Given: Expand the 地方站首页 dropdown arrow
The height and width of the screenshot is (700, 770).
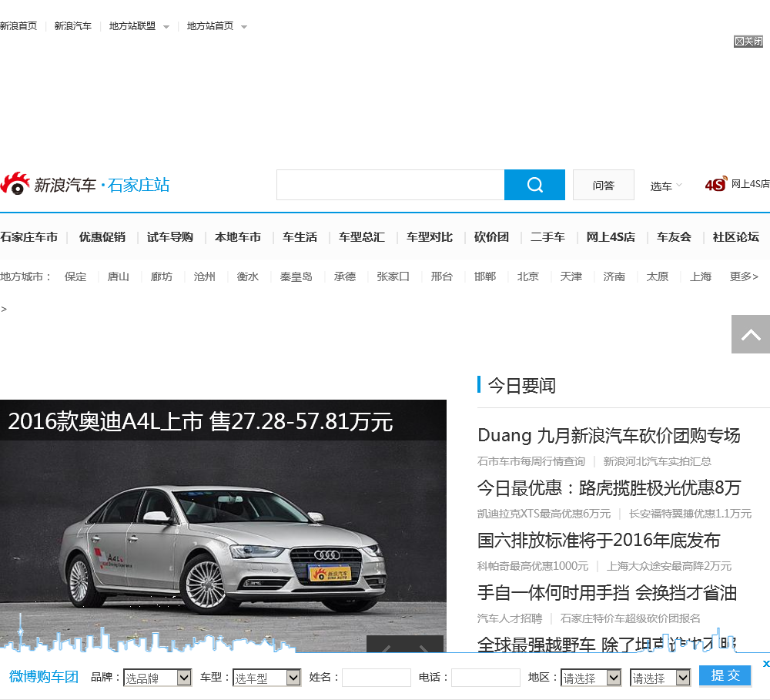Looking at the screenshot, I should [244, 27].
